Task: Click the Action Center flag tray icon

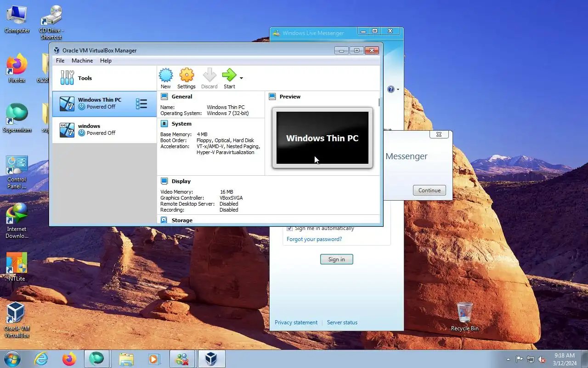Action: click(x=519, y=359)
